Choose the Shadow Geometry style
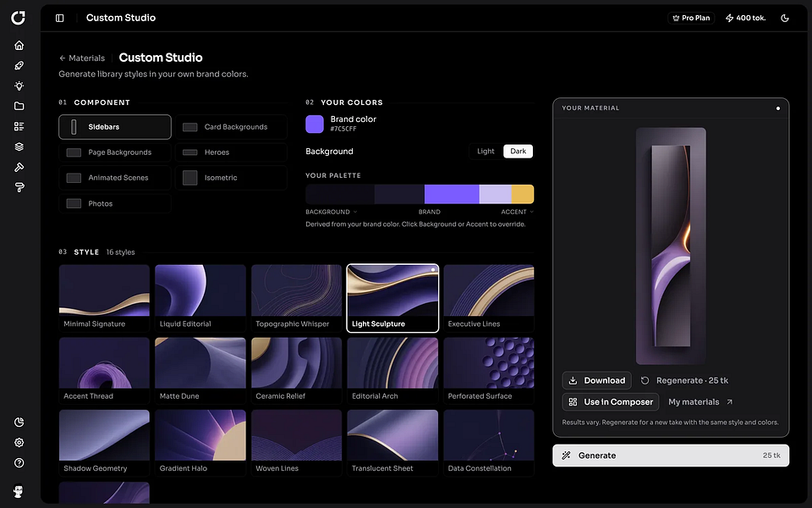This screenshot has height=508, width=812. 104,443
